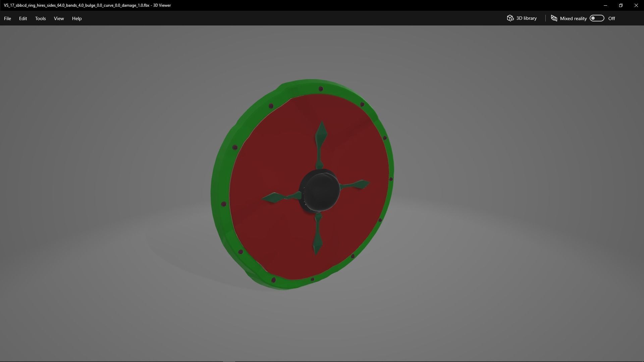
Task: Open the Tools menu
Action: [x=40, y=18]
